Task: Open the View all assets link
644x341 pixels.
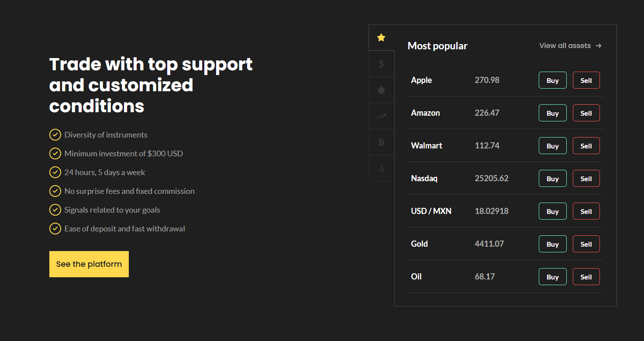Action: [565, 46]
